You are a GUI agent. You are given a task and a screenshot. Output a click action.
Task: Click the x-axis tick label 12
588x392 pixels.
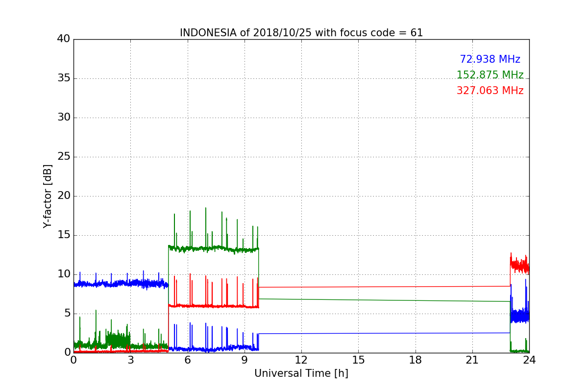[x=301, y=360]
